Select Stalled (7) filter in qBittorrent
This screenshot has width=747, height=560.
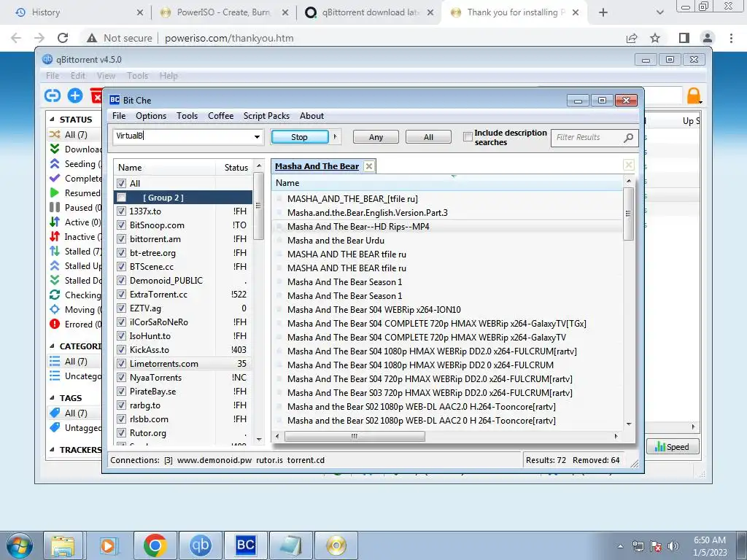tap(75, 252)
